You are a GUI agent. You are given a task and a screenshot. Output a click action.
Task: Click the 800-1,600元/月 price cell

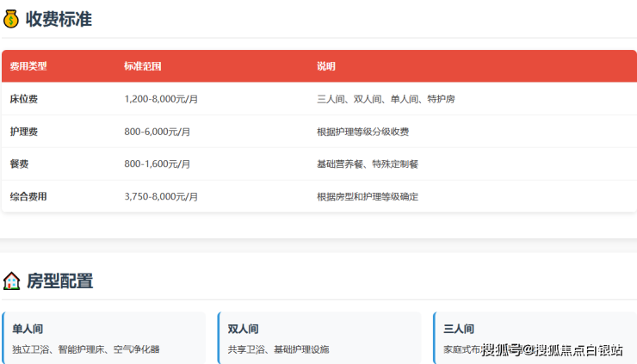click(x=158, y=163)
